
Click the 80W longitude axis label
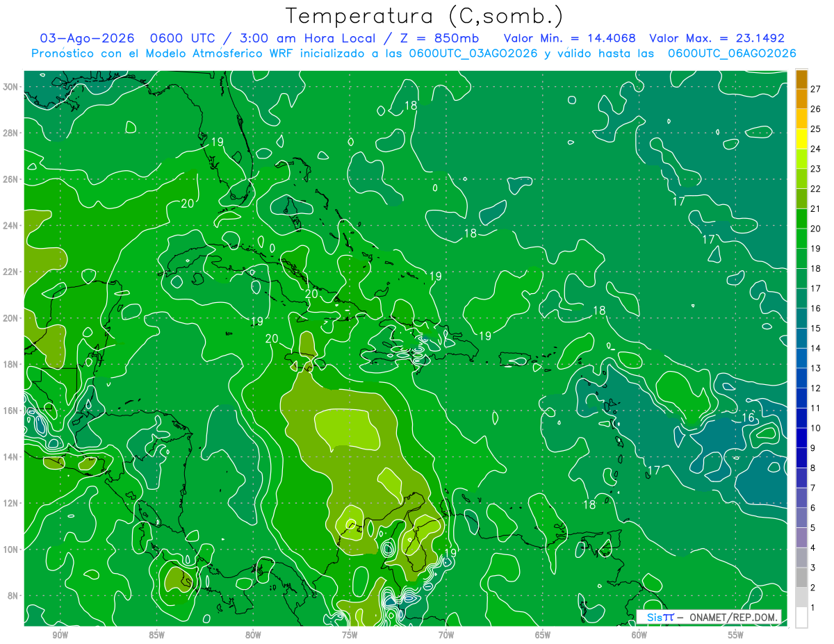tap(253, 635)
